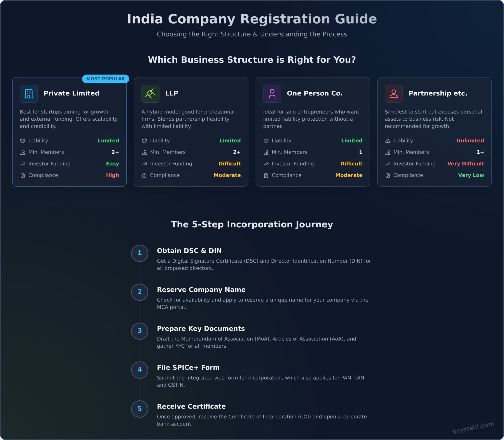Click the Partnership red user icon
Viewport: 504px width, 440px height.
click(x=394, y=93)
